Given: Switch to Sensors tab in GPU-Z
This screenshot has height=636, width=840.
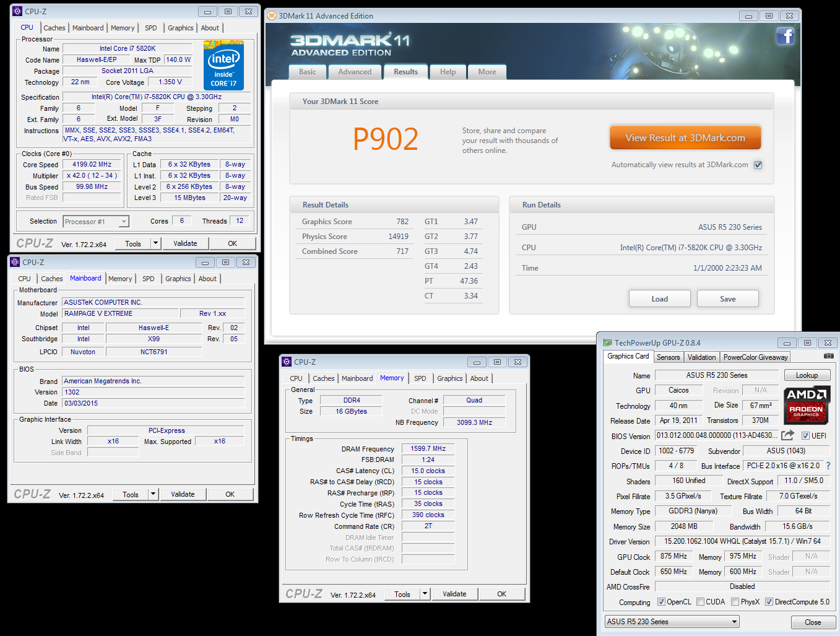Looking at the screenshot, I should point(669,357).
